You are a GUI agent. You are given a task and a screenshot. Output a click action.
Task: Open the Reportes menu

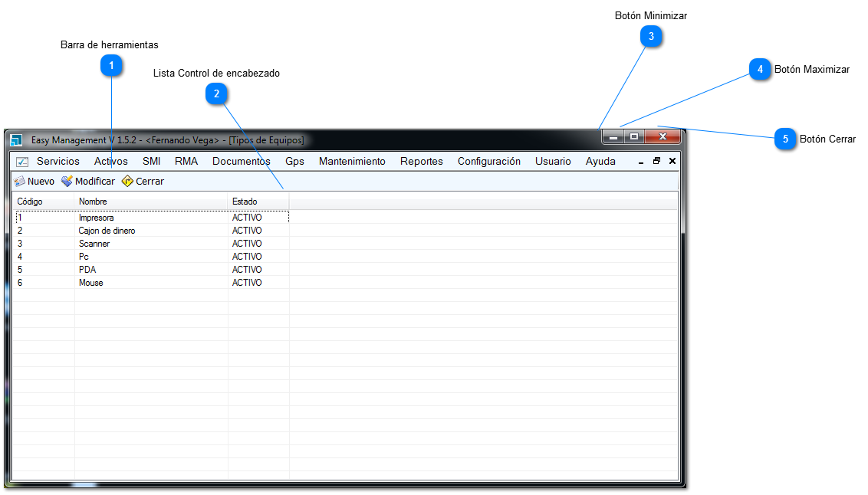[421, 162]
